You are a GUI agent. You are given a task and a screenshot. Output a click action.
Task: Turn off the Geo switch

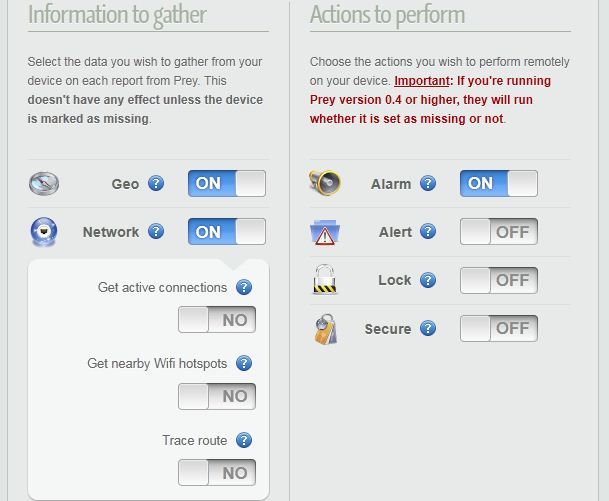click(x=227, y=184)
